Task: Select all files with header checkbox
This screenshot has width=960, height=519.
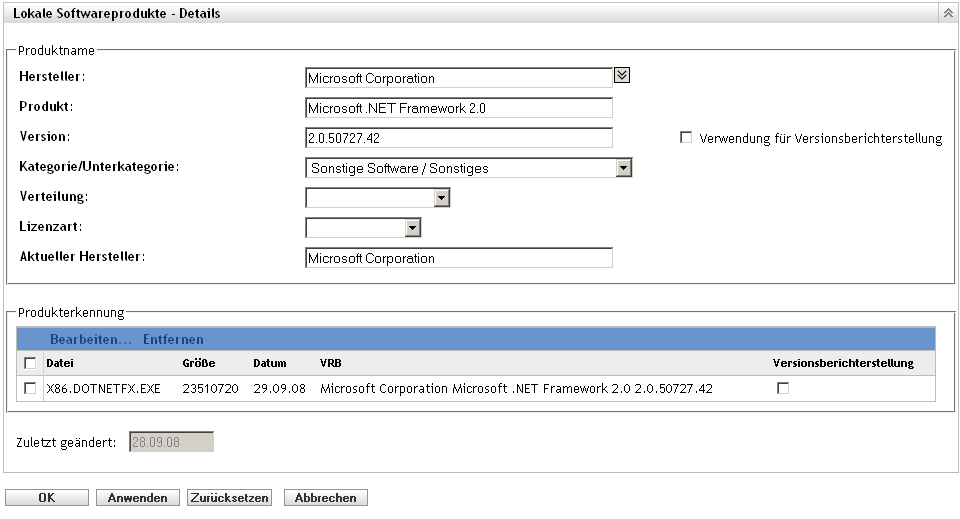Action: 30,363
